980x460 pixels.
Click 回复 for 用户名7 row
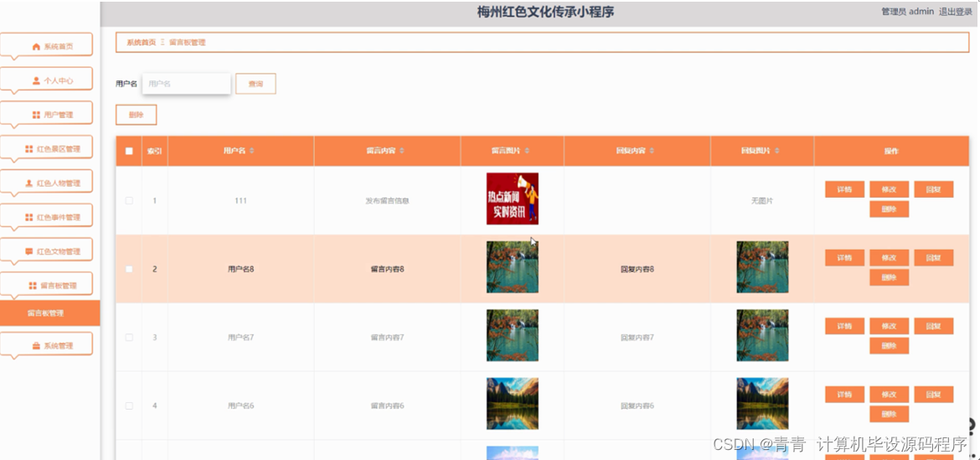[934, 326]
